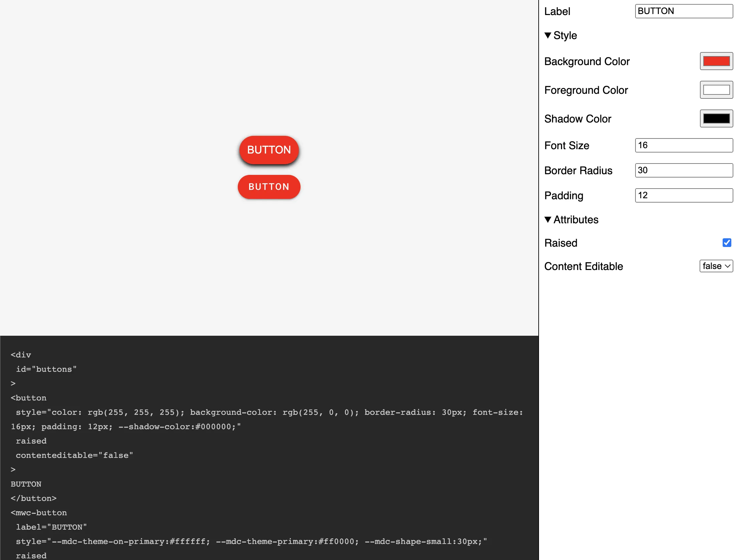Click the mwc-button tag in code

(x=39, y=513)
